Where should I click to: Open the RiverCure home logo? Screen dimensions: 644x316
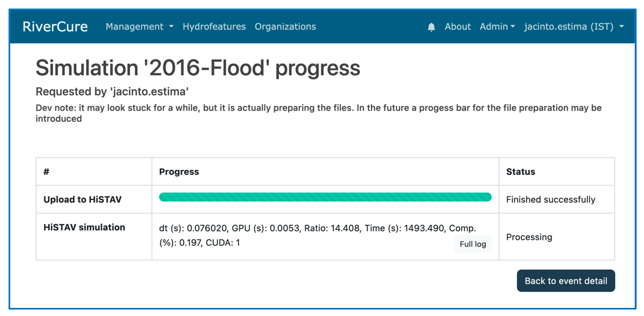click(x=55, y=26)
